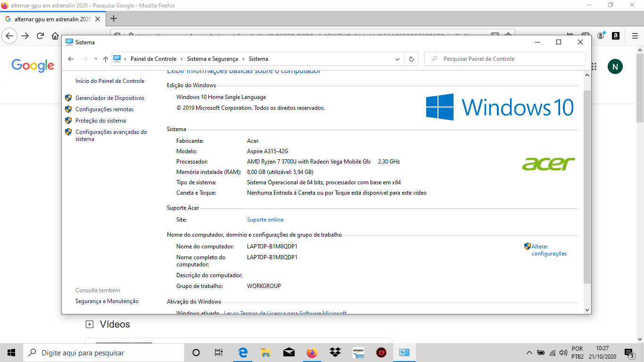Click the text WORKGROUP

(264, 286)
